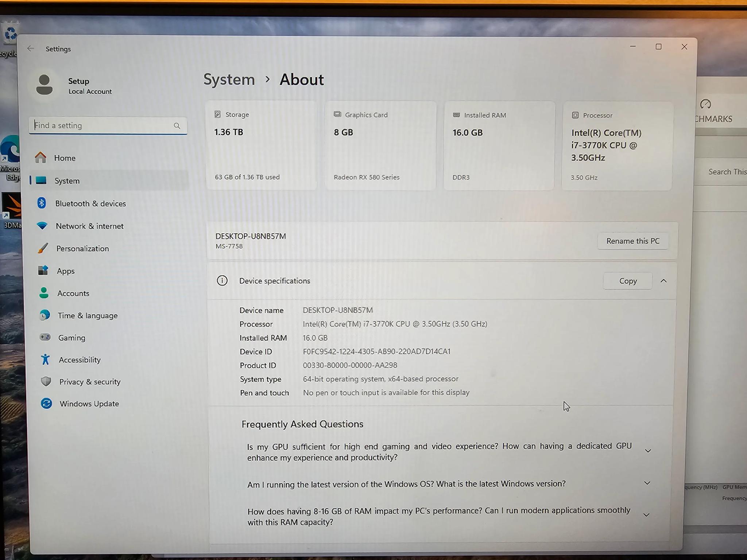747x560 pixels.
Task: Click the Processor i7-3770K card
Action: (617, 146)
